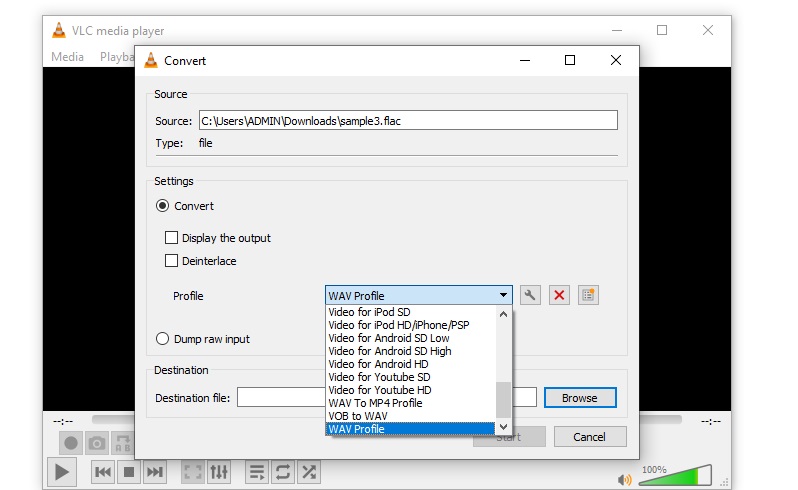
Task: Enable the Deinterlace checkbox
Action: coord(172,261)
